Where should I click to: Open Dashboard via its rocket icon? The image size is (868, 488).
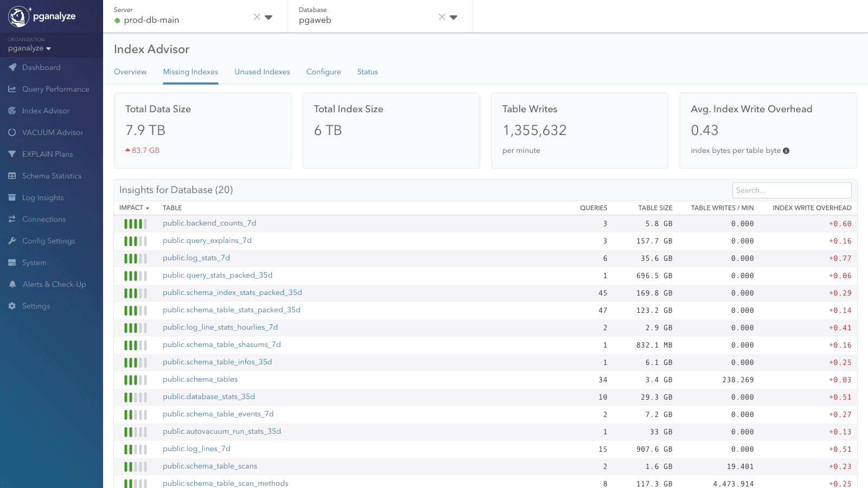(12, 67)
